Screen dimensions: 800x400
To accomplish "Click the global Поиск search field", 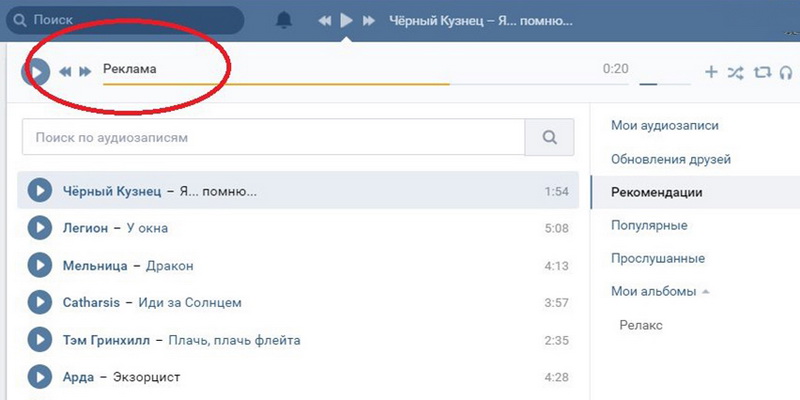I will coord(125,20).
